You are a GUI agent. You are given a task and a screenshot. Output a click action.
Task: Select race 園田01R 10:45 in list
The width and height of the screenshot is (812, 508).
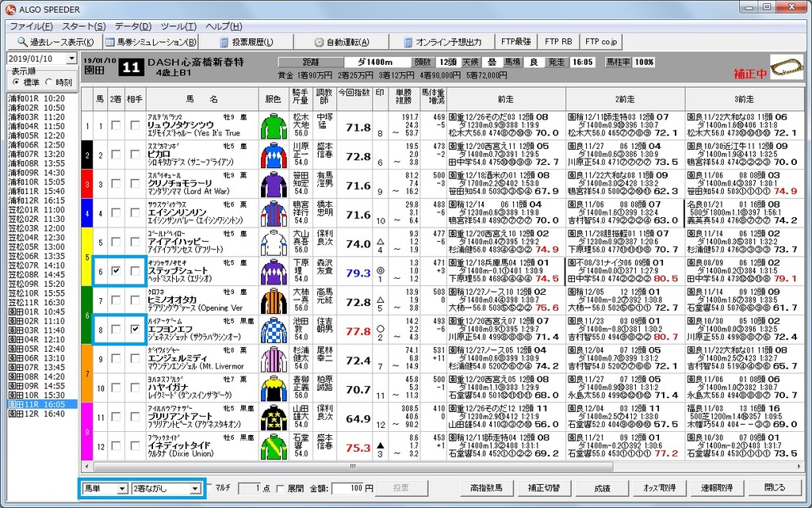tap(36, 311)
